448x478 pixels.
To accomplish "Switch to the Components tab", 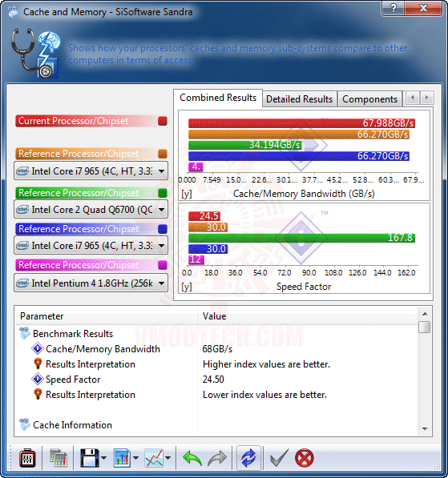I will click(369, 99).
